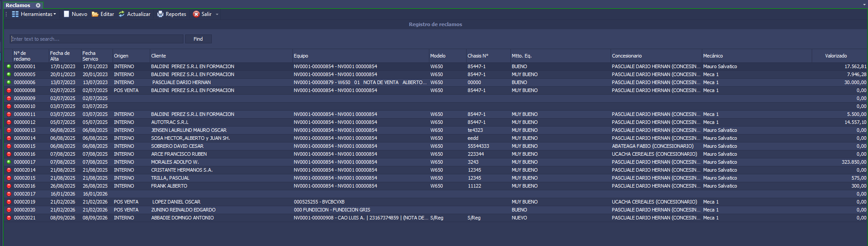This screenshot has height=246, width=868.
Task: Select row for MORALES ADOLFO W.
Action: point(436,162)
